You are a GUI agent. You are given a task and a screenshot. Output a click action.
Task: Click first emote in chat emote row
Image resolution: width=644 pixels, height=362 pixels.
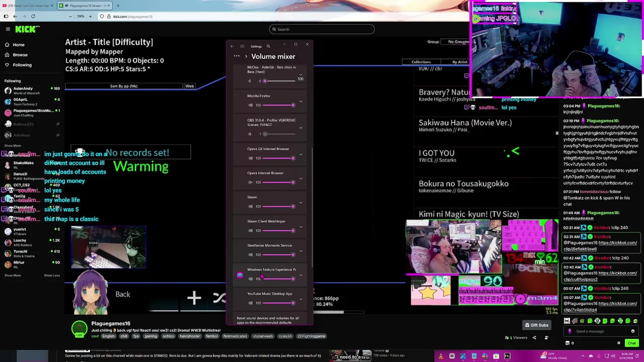[x=567, y=321]
